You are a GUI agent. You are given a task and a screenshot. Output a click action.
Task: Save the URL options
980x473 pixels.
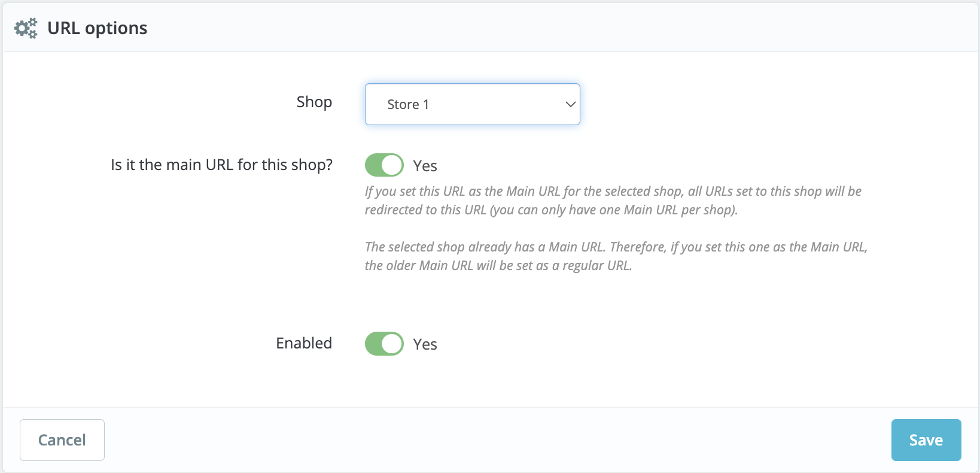(x=926, y=440)
